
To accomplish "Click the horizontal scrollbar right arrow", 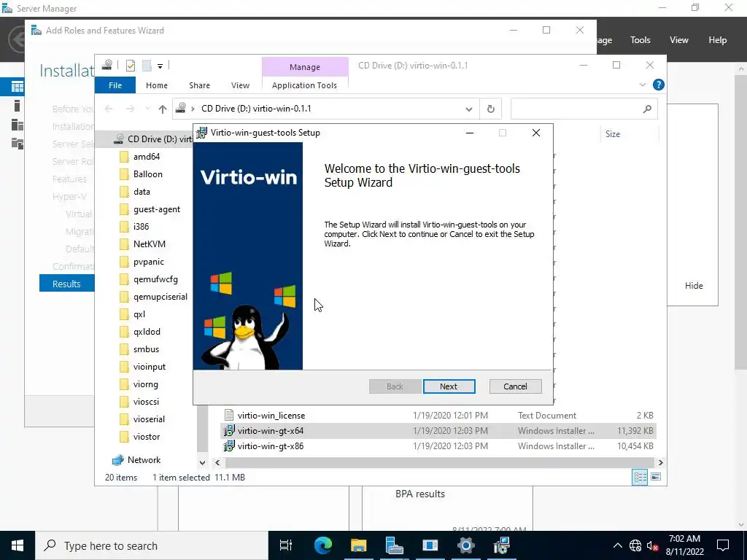I will 660,462.
